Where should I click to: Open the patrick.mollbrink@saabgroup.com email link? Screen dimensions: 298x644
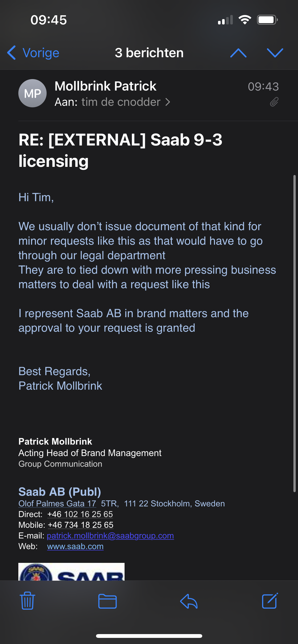(110, 536)
